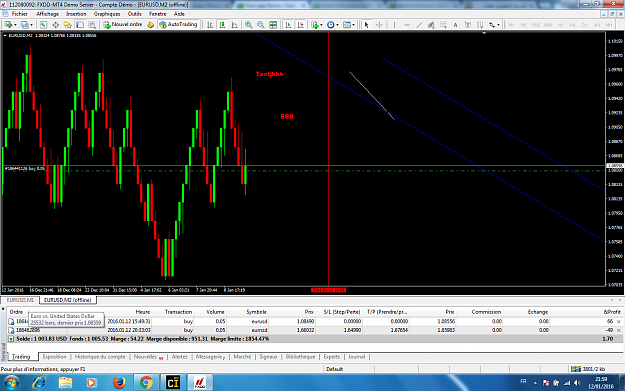
Task: Select the horizontal line drawing tool
Action: [407, 25]
